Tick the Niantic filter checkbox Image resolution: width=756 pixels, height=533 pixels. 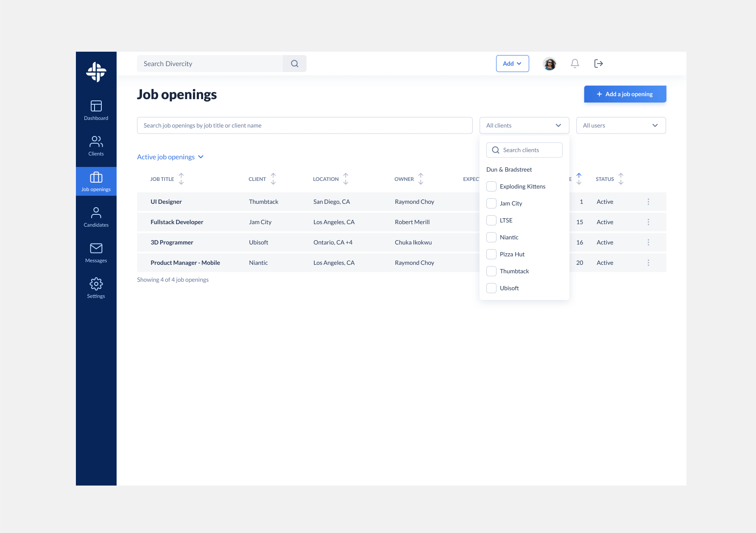pos(491,237)
